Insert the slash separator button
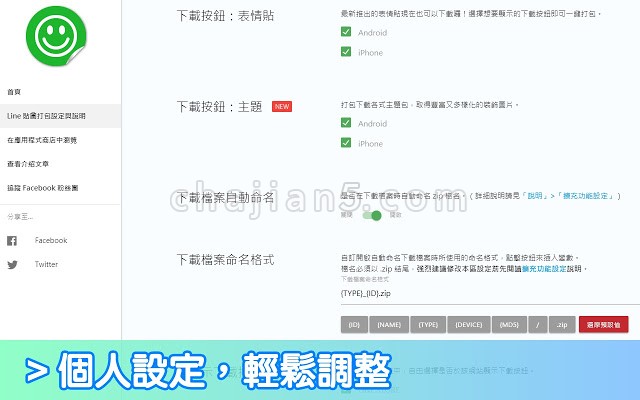The image size is (640, 400). pyautogui.click(x=538, y=325)
